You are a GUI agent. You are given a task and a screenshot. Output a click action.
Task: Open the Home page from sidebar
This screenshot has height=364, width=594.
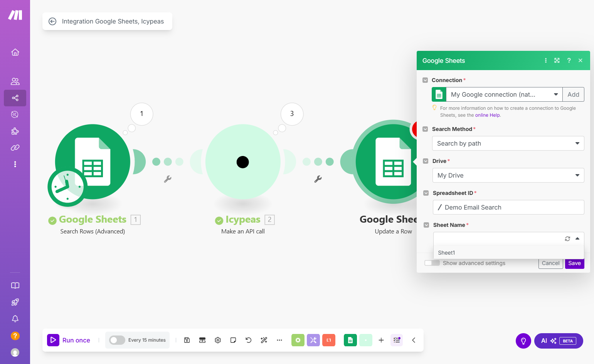click(x=15, y=52)
